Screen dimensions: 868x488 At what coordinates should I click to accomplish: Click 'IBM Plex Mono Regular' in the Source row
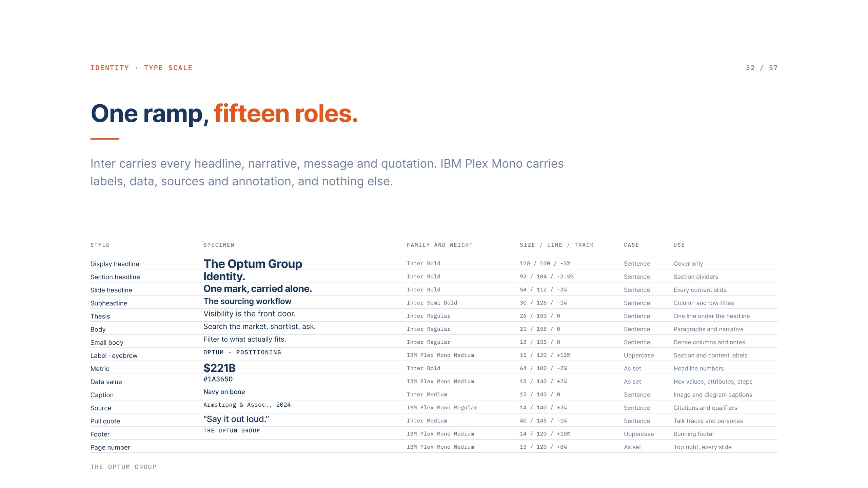[x=442, y=408]
